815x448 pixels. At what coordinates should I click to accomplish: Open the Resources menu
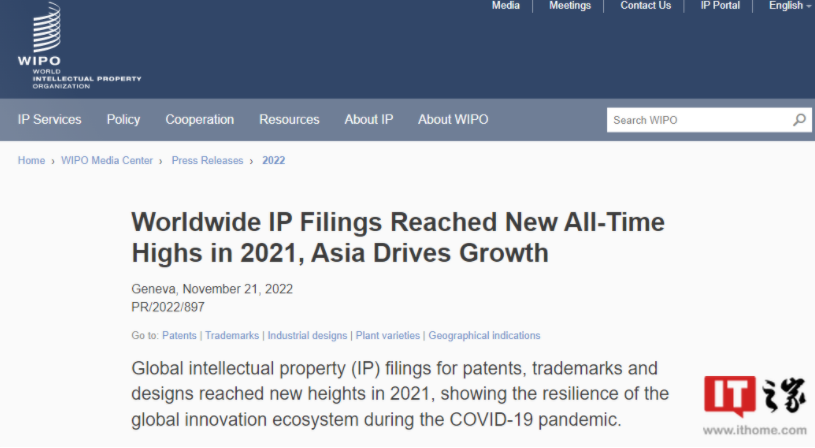point(289,120)
